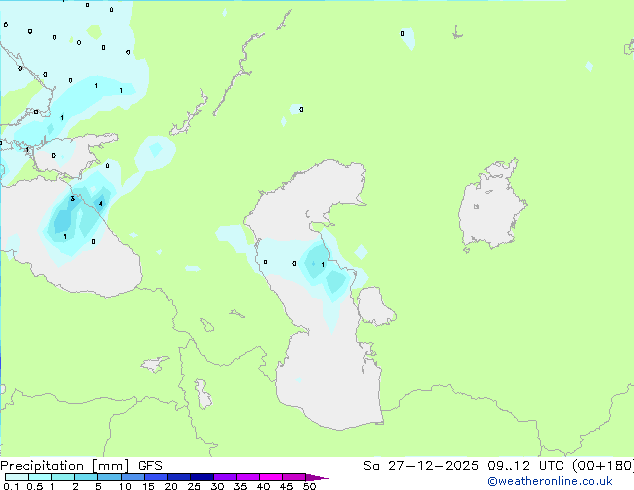634x490 pixels.
Task: Click the '50' legend scale value
Action: point(309,486)
